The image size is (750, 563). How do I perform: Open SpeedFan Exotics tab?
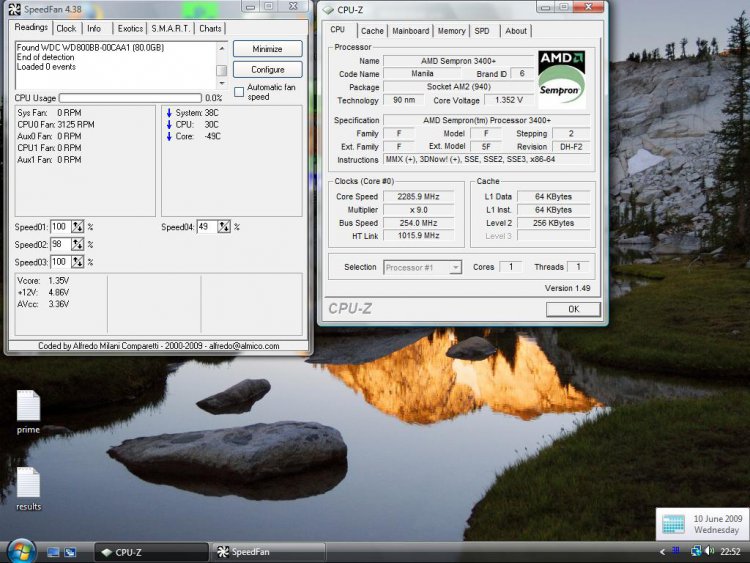(x=130, y=29)
